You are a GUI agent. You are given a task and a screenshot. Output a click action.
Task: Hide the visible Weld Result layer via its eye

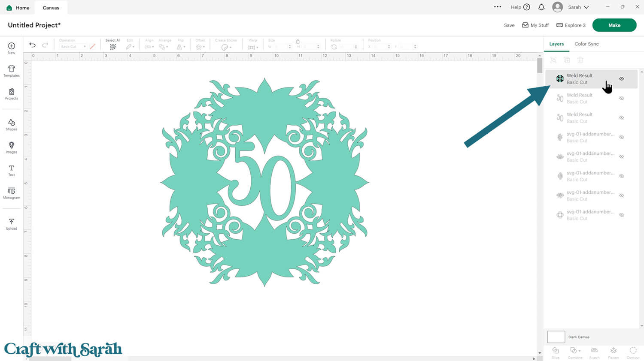[621, 79]
